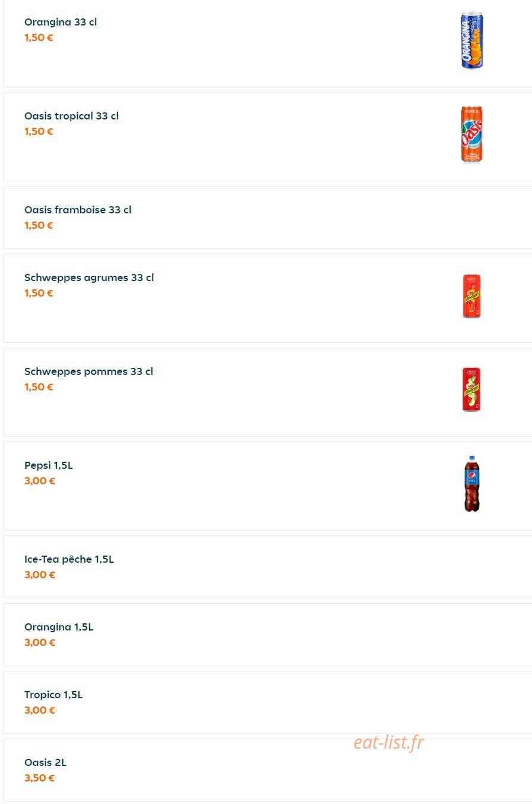Screen dimensions: 532x804
Task: Click the Pepsi bottle image
Action: [472, 484]
